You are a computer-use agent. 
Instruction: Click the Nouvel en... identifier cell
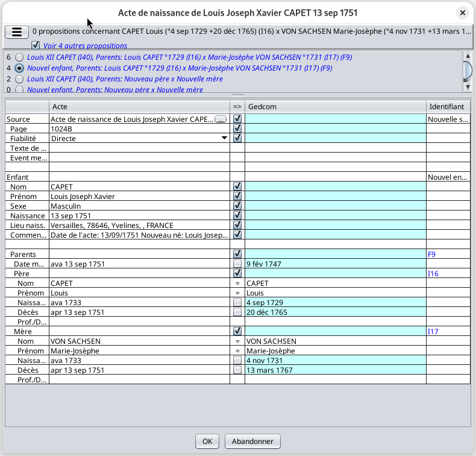(448, 177)
